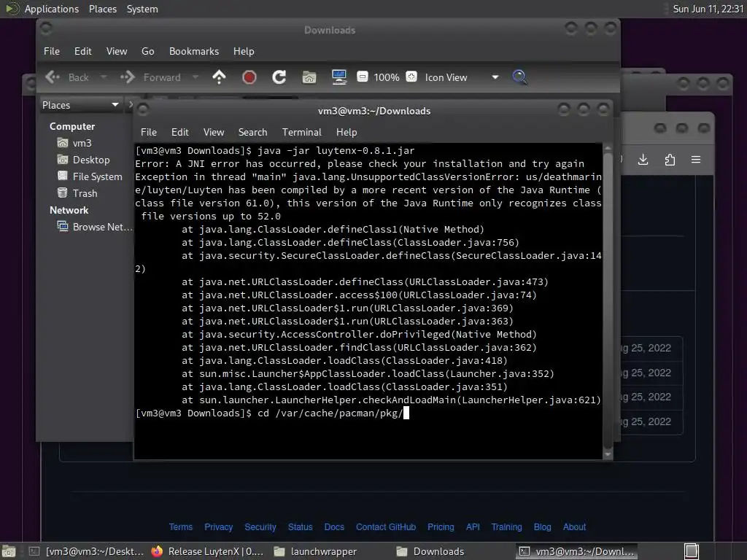Click the Search magnifier icon

tap(519, 77)
